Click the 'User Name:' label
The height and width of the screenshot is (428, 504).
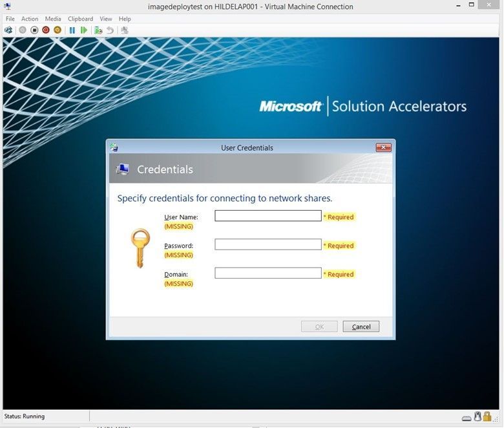[x=181, y=217]
